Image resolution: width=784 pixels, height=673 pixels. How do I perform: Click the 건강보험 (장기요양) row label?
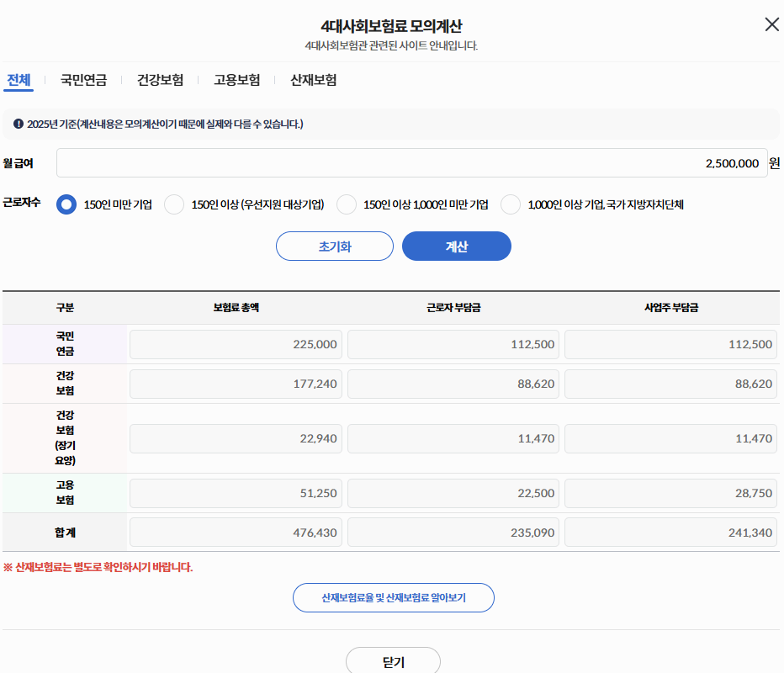(65, 438)
